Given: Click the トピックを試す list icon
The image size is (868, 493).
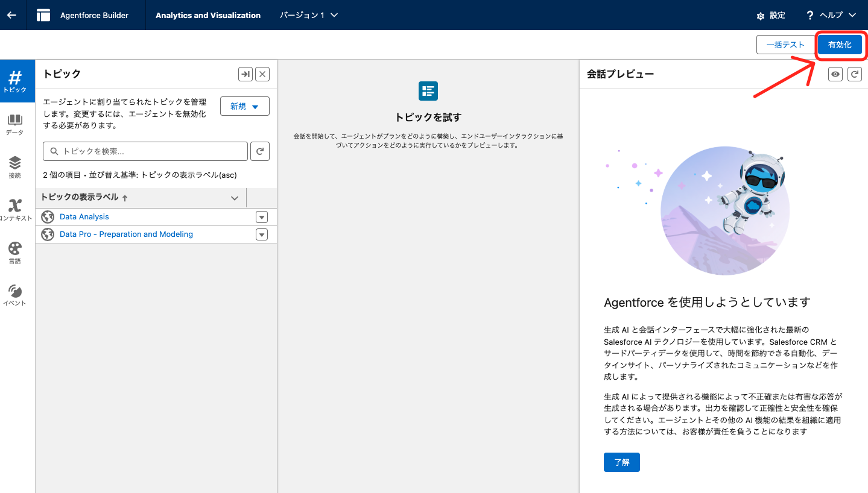Looking at the screenshot, I should click(x=428, y=91).
